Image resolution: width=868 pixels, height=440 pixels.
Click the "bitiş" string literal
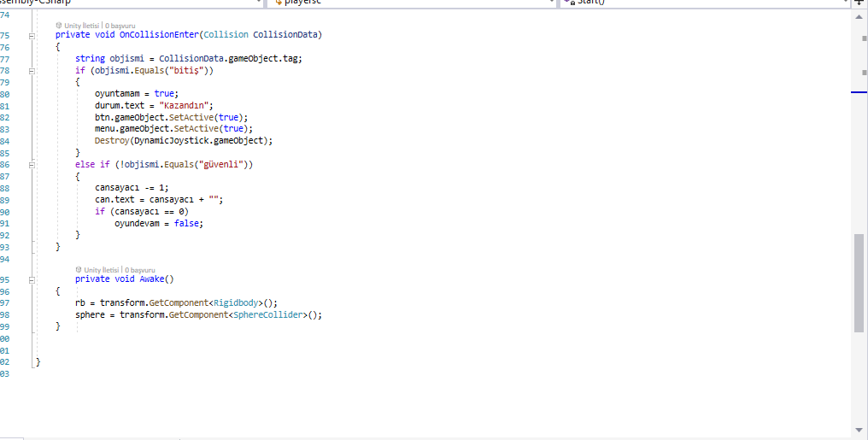(x=189, y=71)
